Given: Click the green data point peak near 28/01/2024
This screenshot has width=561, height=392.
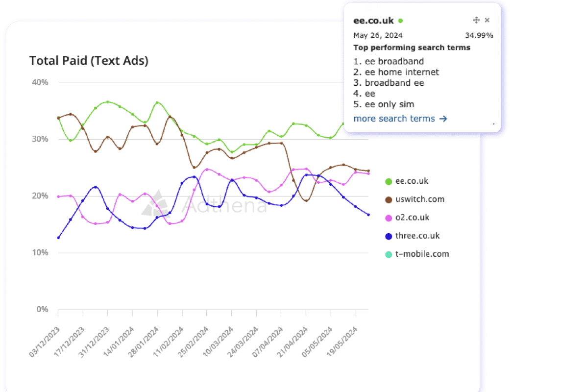Looking at the screenshot, I should (157, 102).
